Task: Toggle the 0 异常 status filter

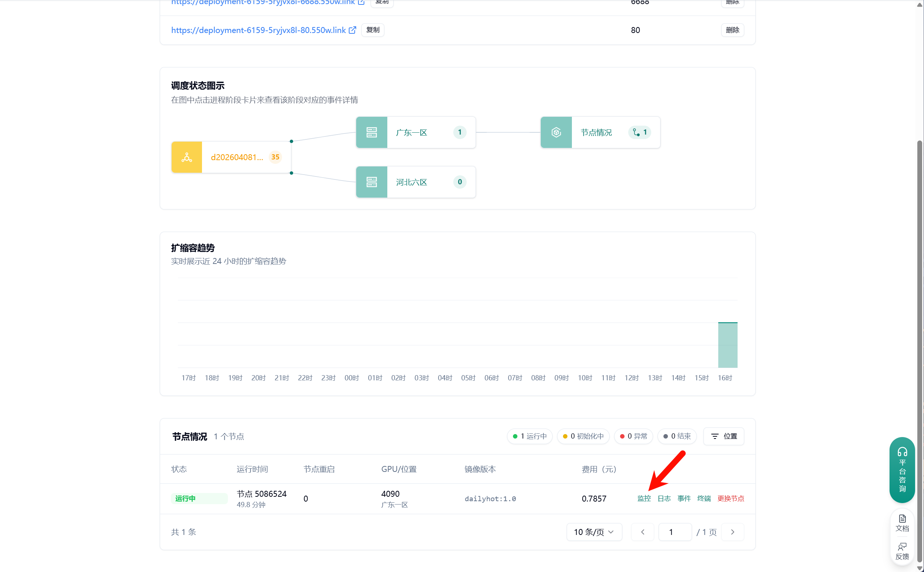Action: [x=633, y=436]
